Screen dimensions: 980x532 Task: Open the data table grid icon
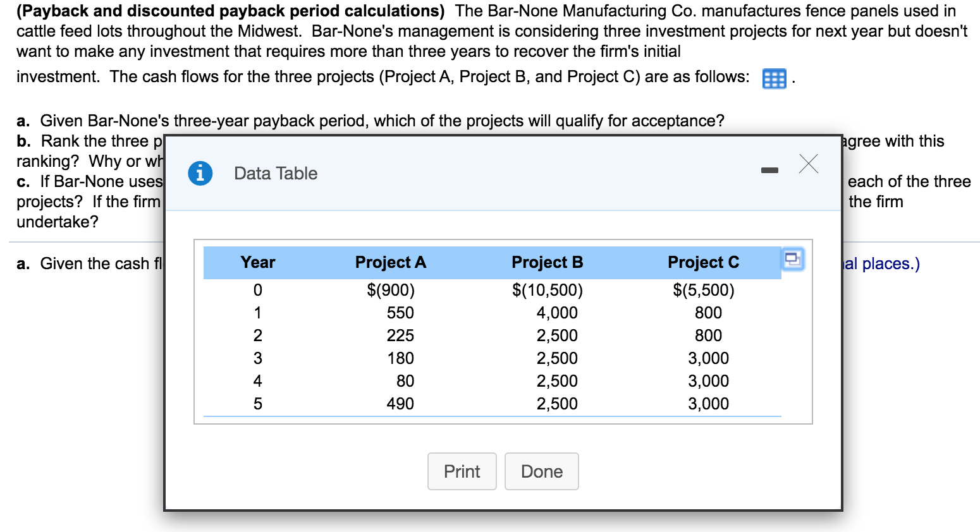[774, 79]
